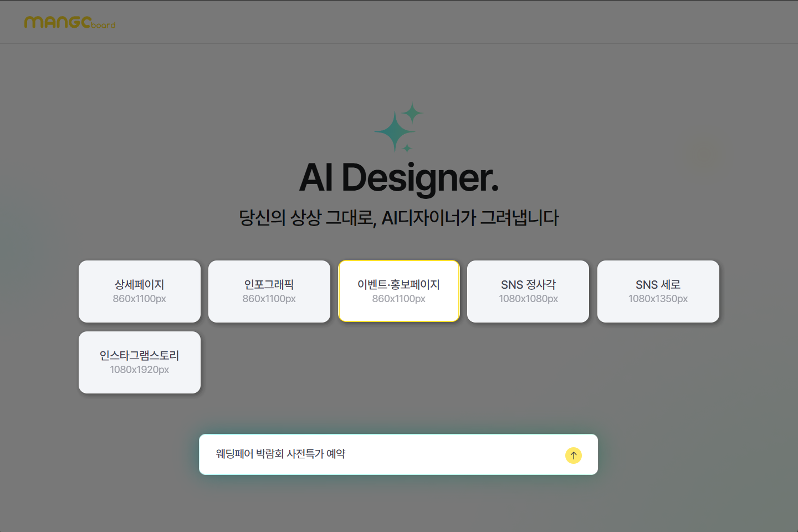This screenshot has width=798, height=532.
Task: Click the 당신의 상상 그대로 subtitle text
Action: pyautogui.click(x=399, y=218)
